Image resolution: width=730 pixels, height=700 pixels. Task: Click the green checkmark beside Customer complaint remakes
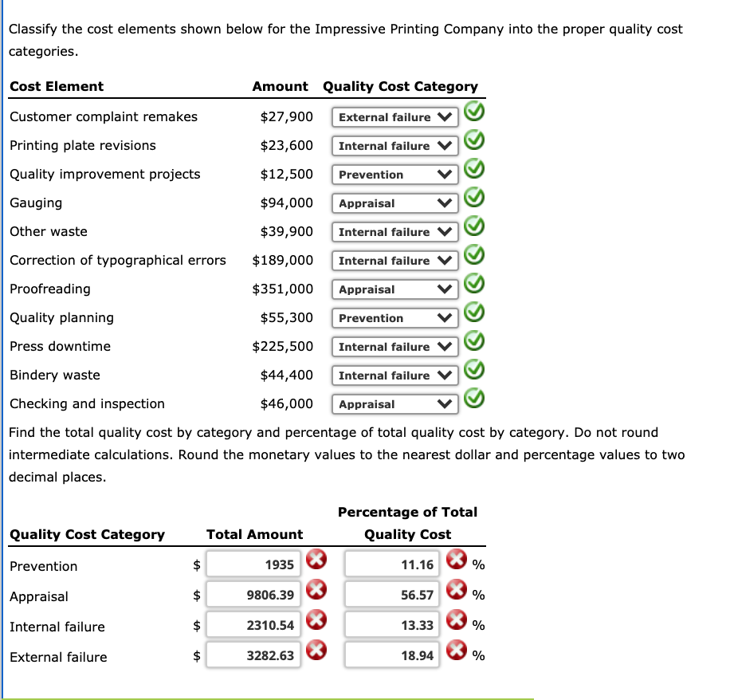[x=473, y=112]
